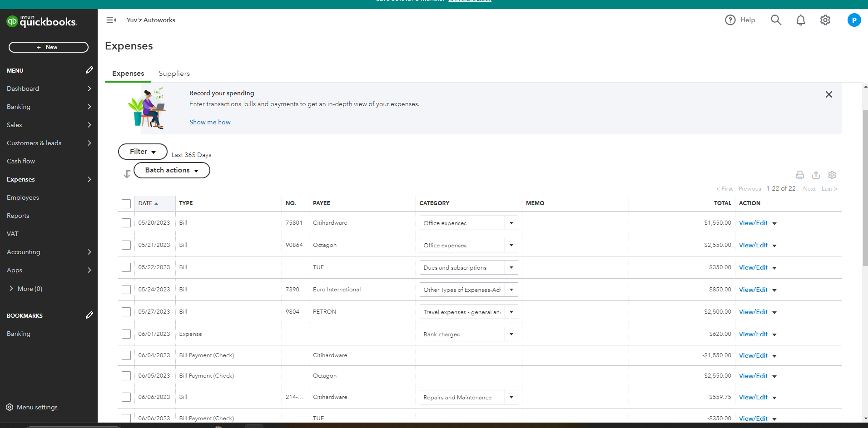Open the notifications bell
Screen dimensions: 868x428
point(801,20)
